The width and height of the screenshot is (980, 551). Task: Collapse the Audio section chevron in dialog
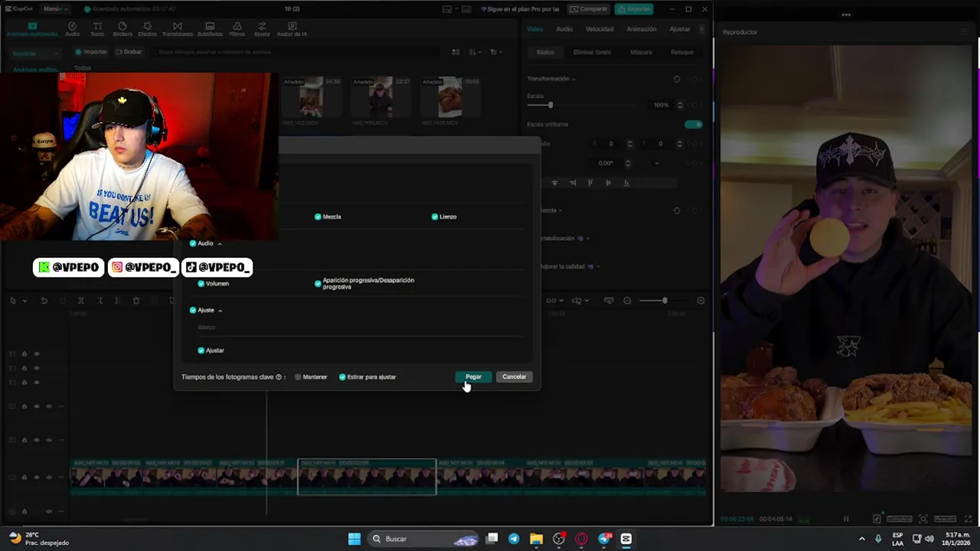coord(220,244)
